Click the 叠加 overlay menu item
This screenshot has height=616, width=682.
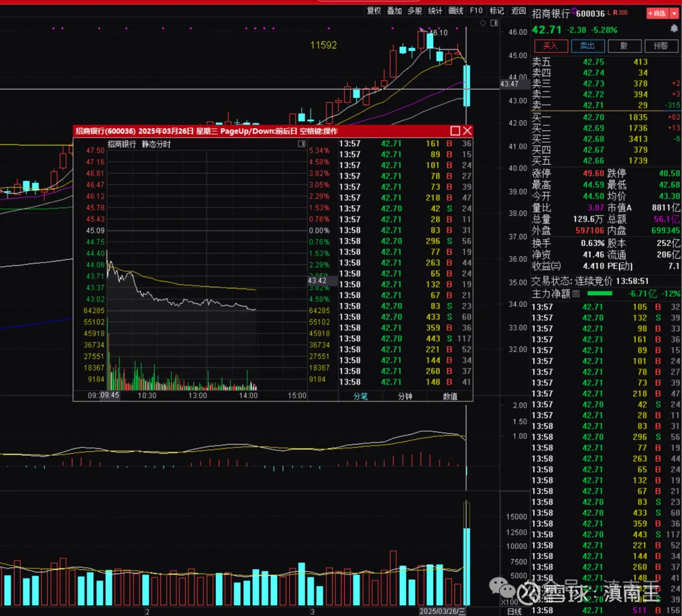coord(394,11)
